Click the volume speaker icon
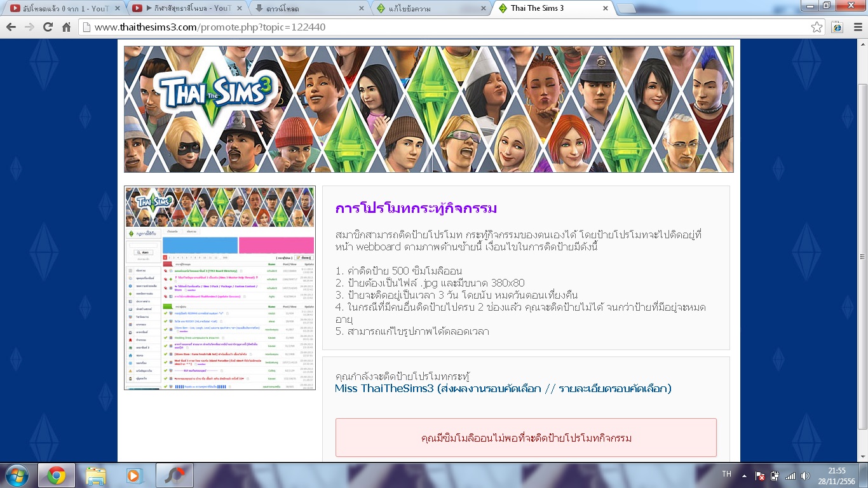This screenshot has height=488, width=868. click(x=805, y=475)
